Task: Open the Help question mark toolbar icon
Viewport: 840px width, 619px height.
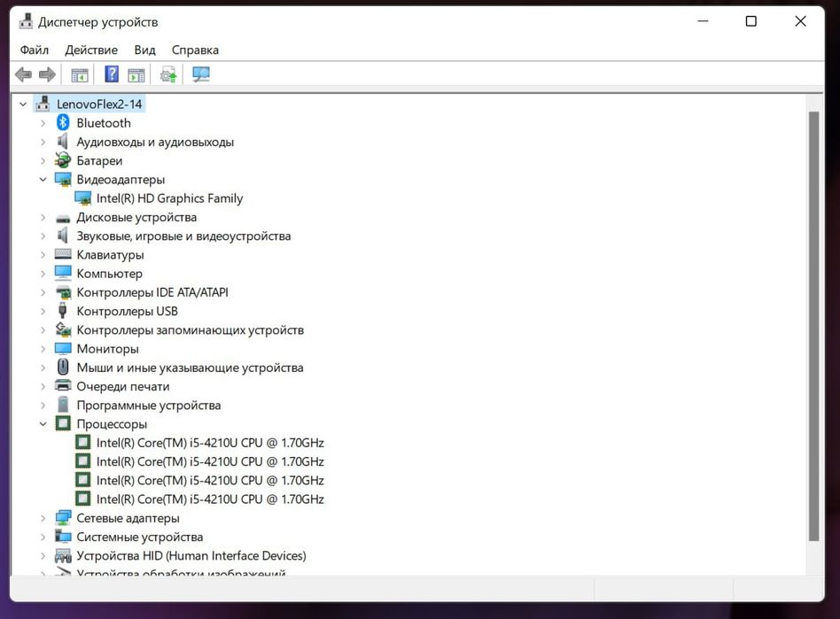Action: 112,74
